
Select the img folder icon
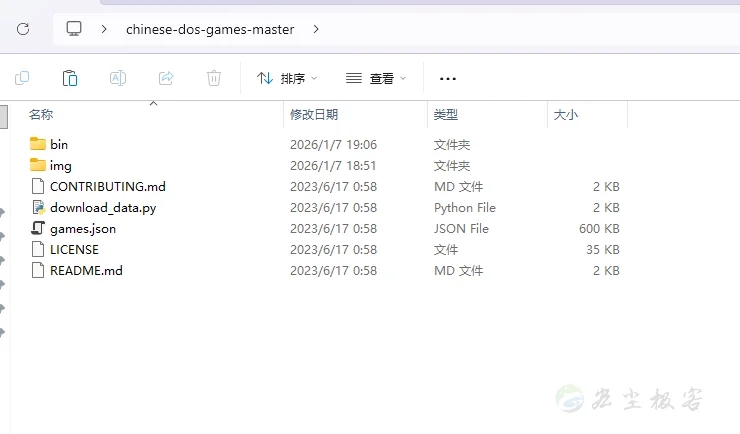click(x=38, y=166)
